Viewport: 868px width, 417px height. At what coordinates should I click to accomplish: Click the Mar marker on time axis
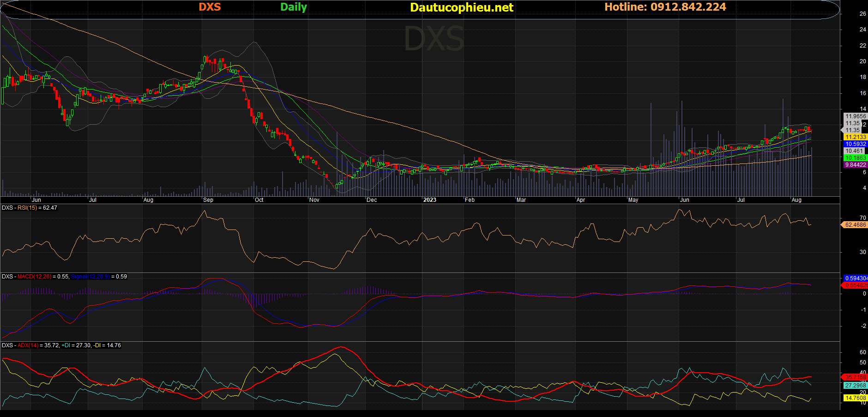[521, 200]
